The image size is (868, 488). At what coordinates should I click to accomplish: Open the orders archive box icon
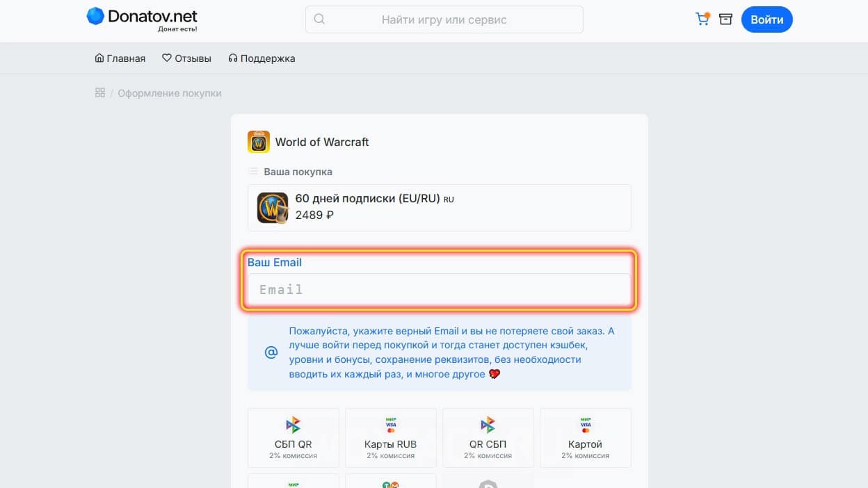click(725, 19)
